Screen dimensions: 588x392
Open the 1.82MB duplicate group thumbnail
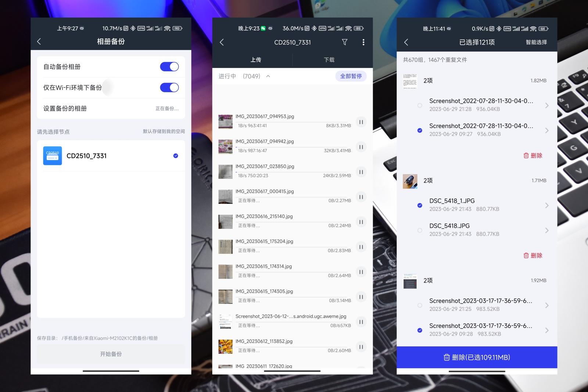point(410,81)
